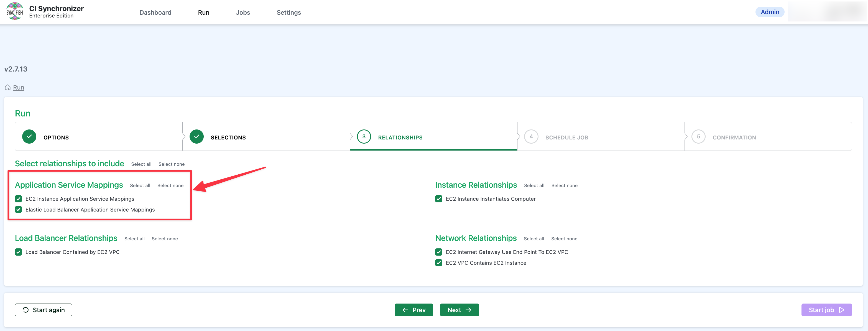Screen dimensions: 868x331
Task: Select the Relationships wizard step label
Action: click(x=400, y=138)
